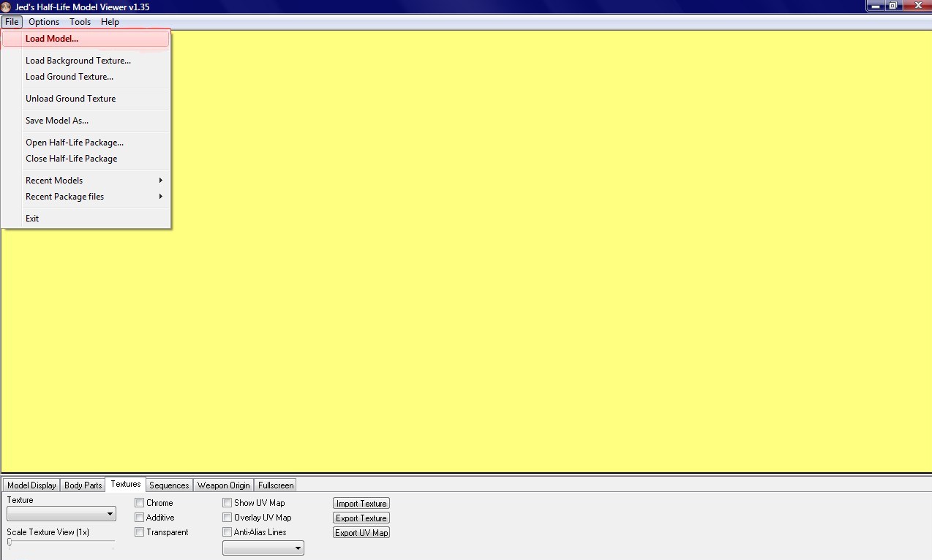Choose Load Background Texture menu entry
The height and width of the screenshot is (560, 932).
[78, 61]
